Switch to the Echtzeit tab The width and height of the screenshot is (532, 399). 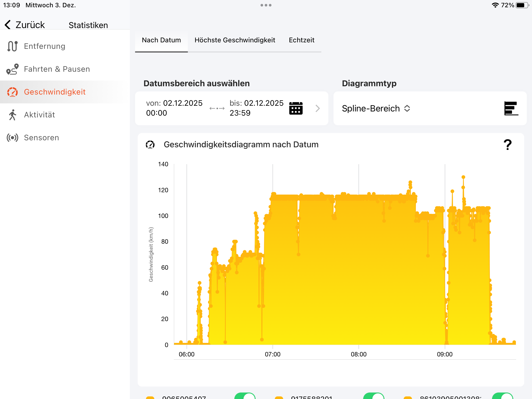click(x=301, y=40)
